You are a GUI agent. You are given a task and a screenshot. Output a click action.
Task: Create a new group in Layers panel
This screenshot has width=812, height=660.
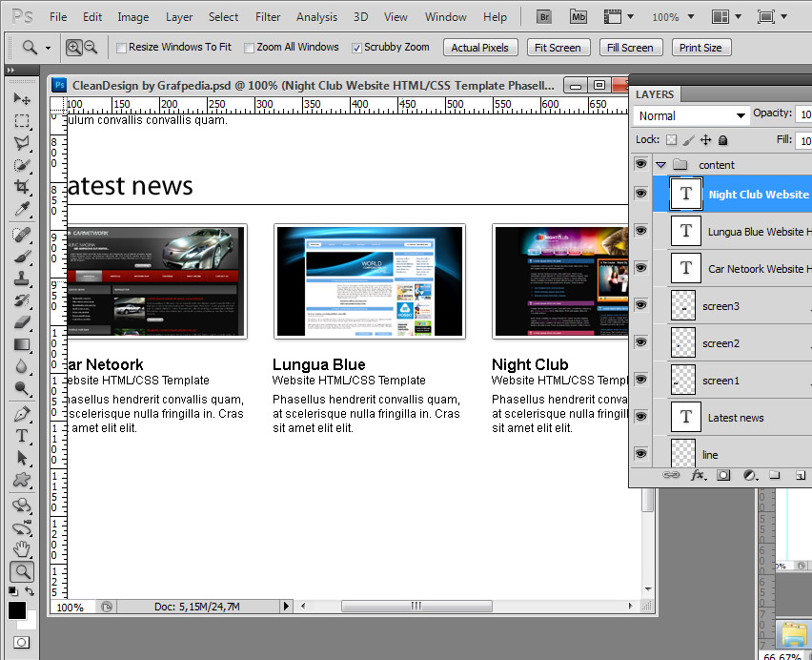(775, 475)
